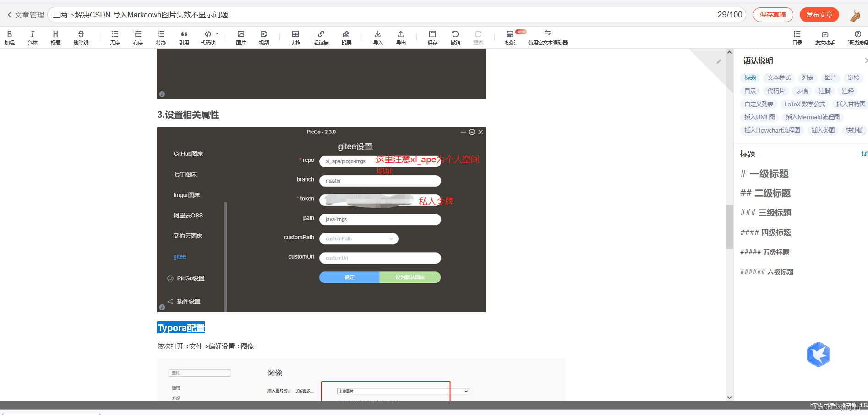Insert an unordered list via 无序
Screen dimensions: 868x415
point(115,38)
